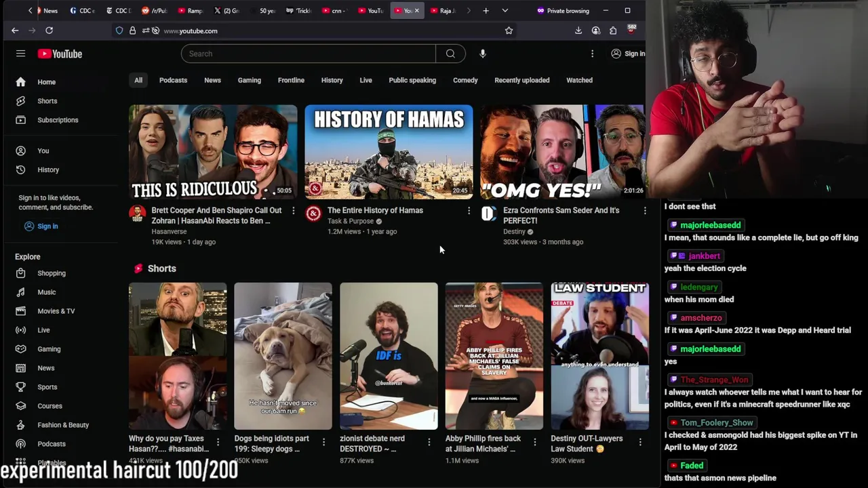Image resolution: width=868 pixels, height=488 pixels.
Task: Open browser extensions puzzle icon
Action: coord(613,30)
